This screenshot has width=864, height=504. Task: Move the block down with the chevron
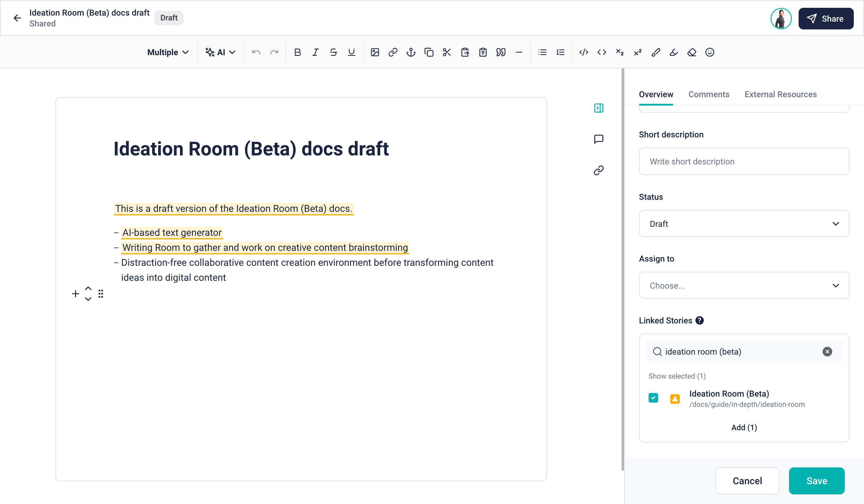coord(88,299)
